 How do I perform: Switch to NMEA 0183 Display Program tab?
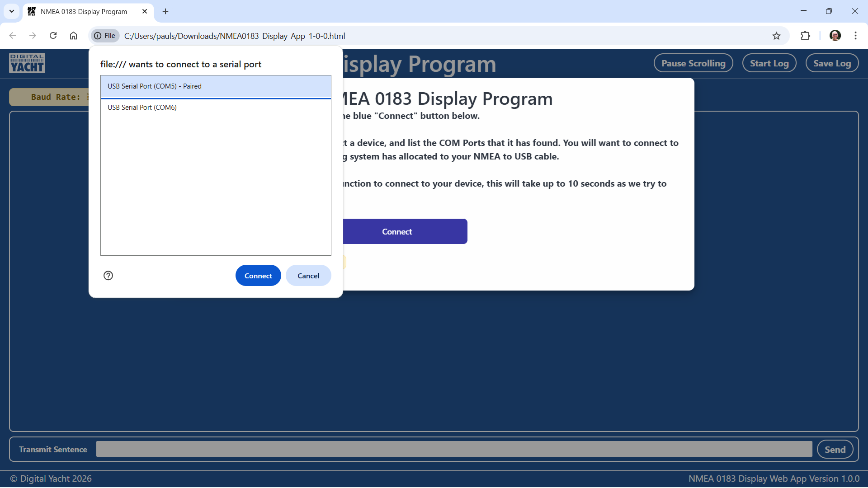(84, 11)
